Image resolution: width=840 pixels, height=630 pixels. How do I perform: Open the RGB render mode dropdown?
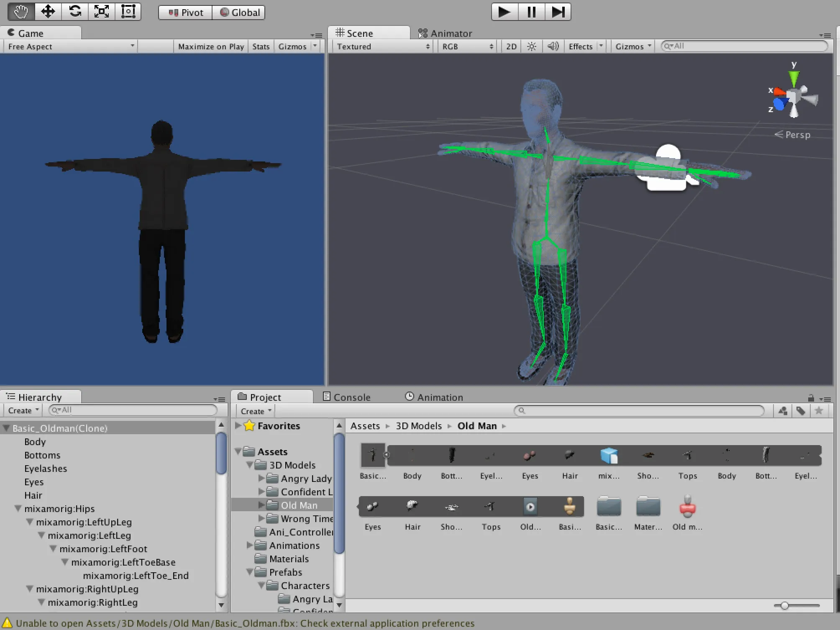click(468, 46)
